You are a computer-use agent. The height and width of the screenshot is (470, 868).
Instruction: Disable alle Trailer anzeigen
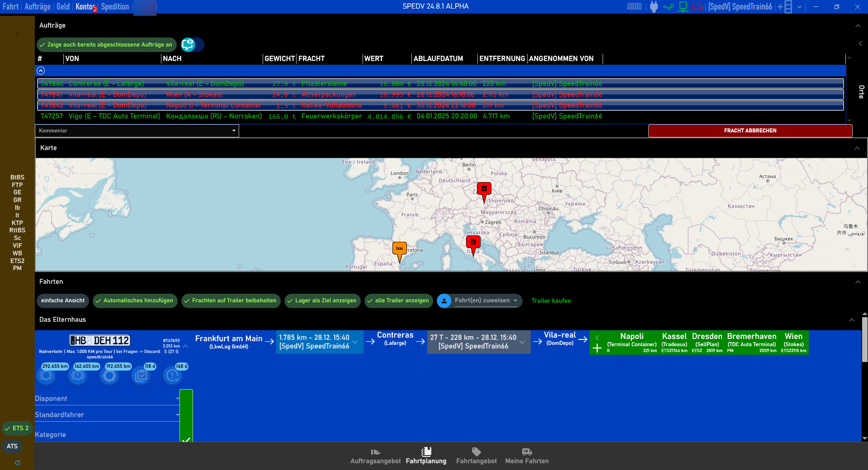[x=398, y=301]
